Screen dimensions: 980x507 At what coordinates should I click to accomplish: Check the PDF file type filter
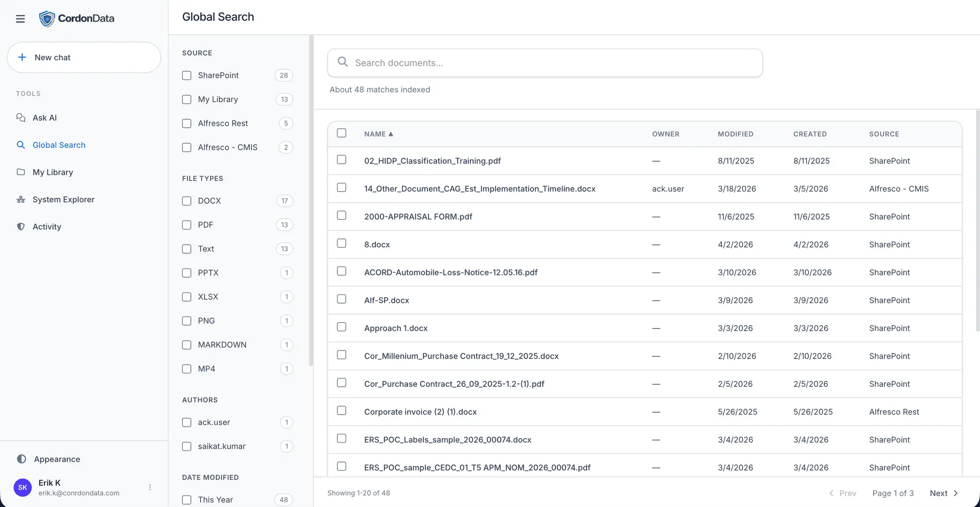click(187, 225)
